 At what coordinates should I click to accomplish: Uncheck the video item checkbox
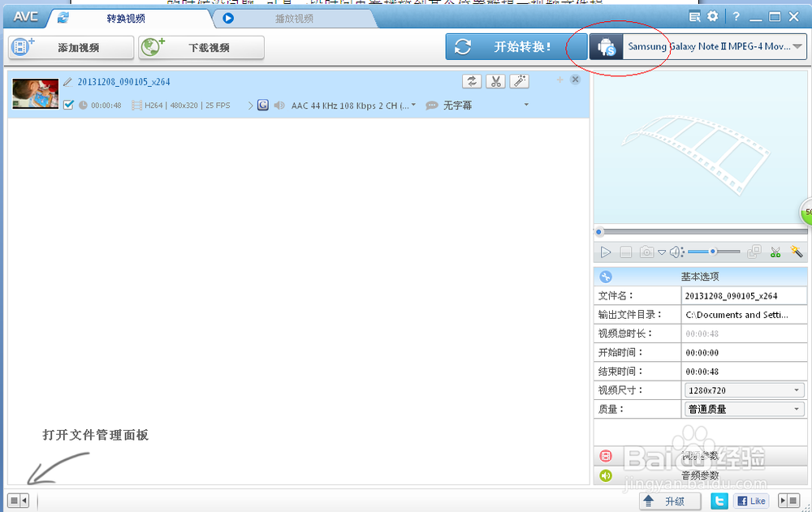[68, 105]
